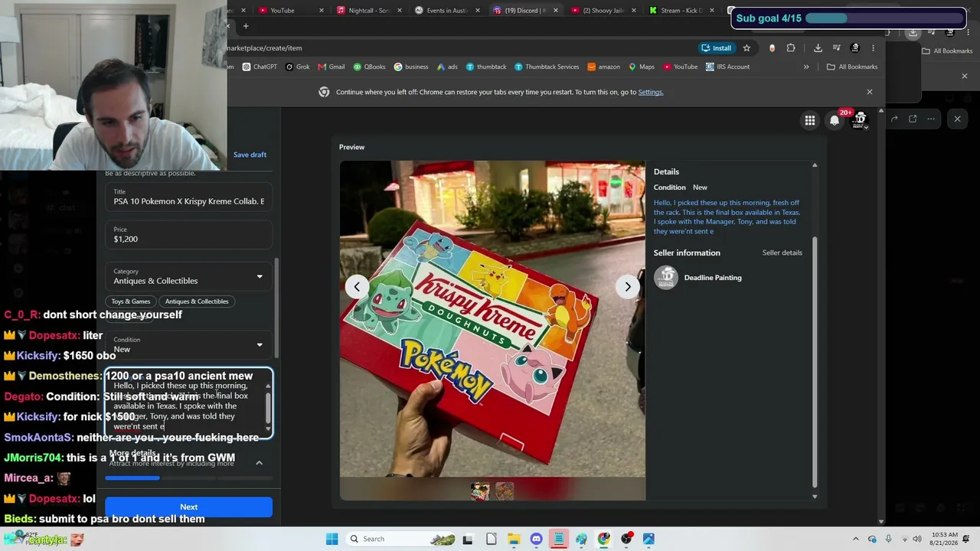Image resolution: width=980 pixels, height=551 pixels.
Task: Open the Windows Start menu
Action: pos(332,539)
